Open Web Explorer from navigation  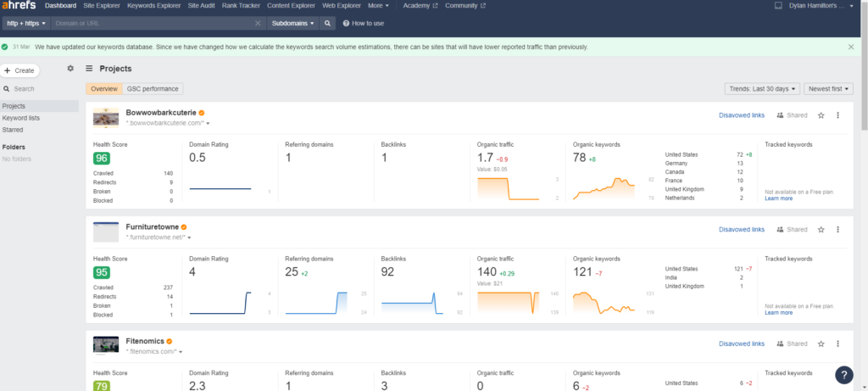click(342, 6)
